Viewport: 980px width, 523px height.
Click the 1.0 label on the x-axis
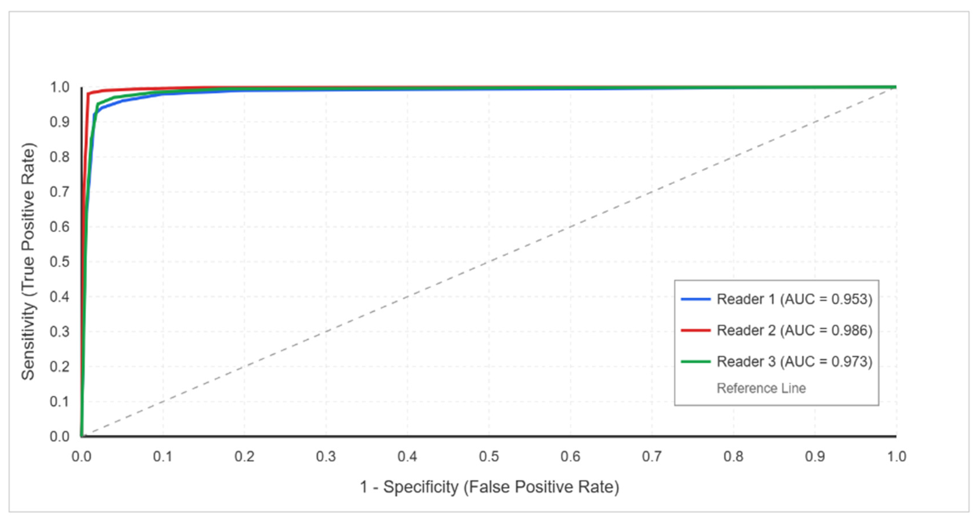pyautogui.click(x=897, y=456)
